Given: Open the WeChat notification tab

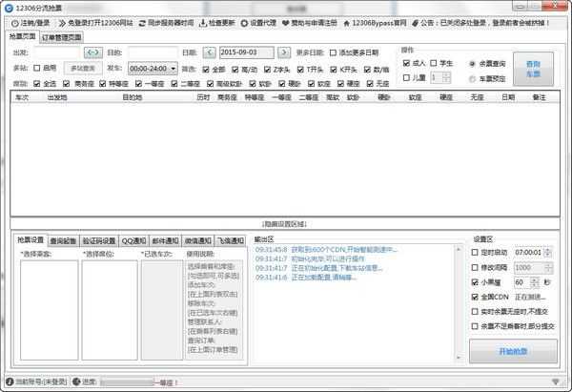Looking at the screenshot, I should pos(198,241).
